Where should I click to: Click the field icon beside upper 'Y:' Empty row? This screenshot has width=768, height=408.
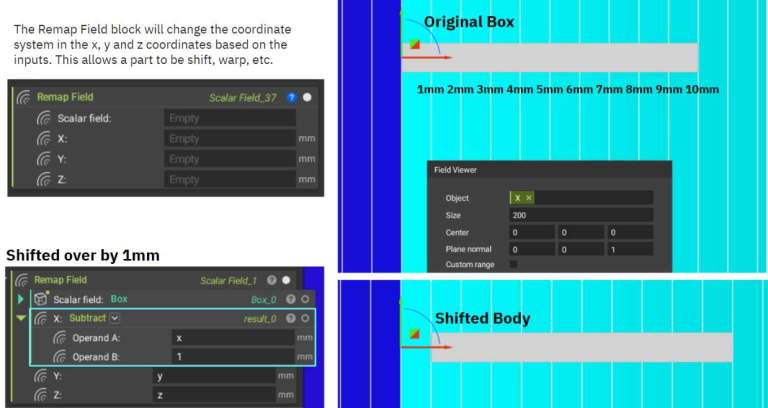45,159
